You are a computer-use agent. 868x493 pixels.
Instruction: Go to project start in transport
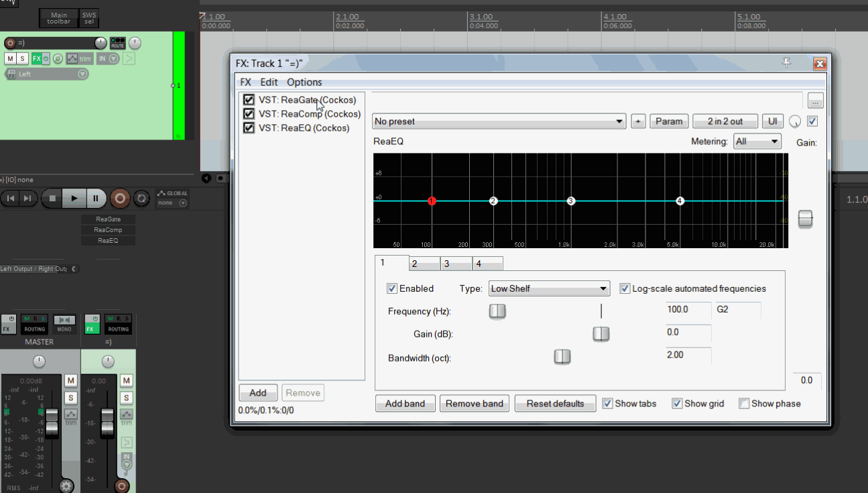click(x=11, y=199)
